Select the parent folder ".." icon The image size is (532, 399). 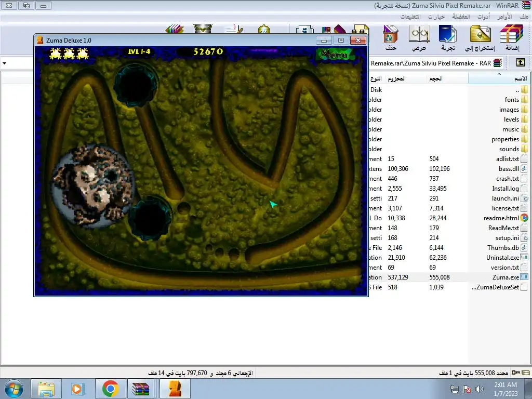click(525, 89)
